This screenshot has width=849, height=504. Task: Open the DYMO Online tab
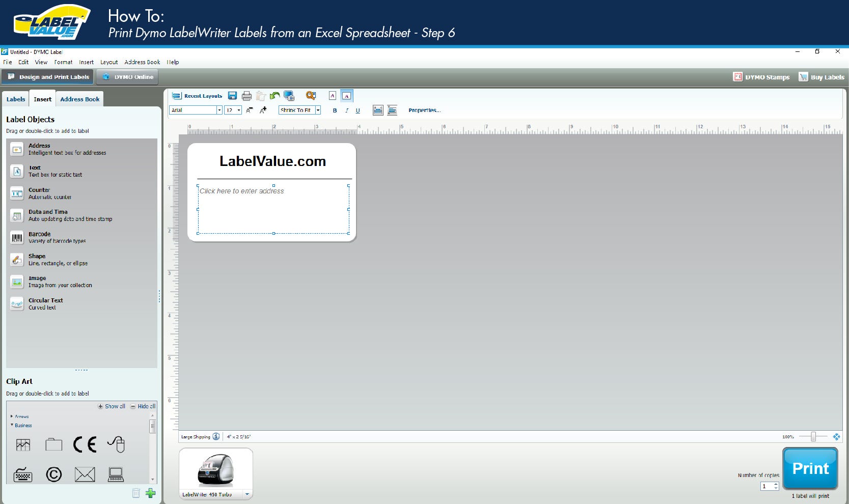[x=127, y=77]
